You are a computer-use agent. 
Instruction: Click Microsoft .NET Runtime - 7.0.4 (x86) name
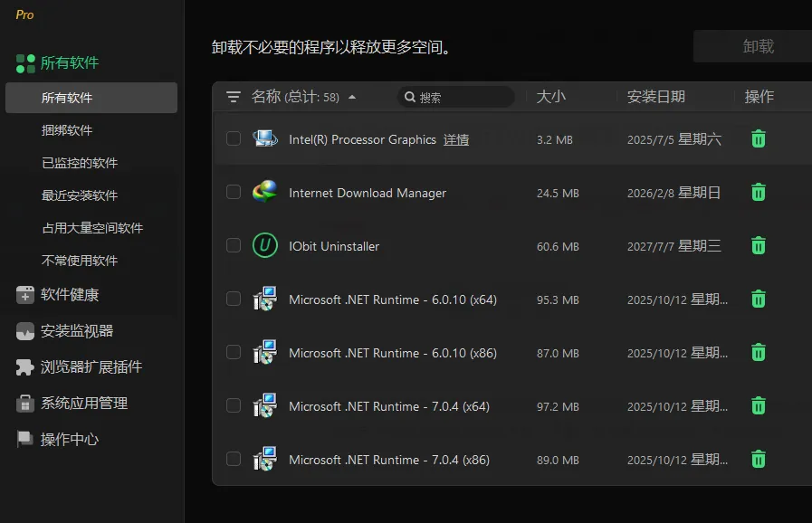pyautogui.click(x=389, y=460)
